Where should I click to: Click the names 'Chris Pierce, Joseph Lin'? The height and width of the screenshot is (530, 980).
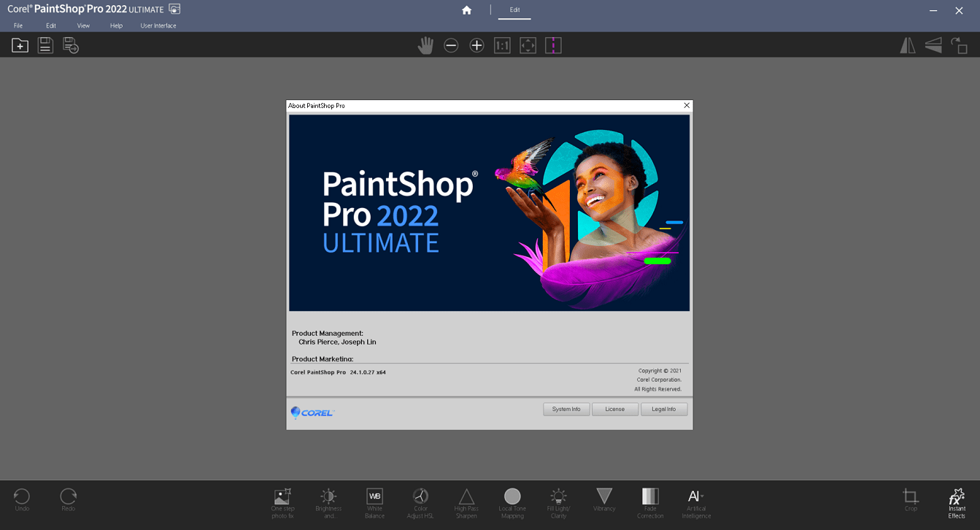337,342
